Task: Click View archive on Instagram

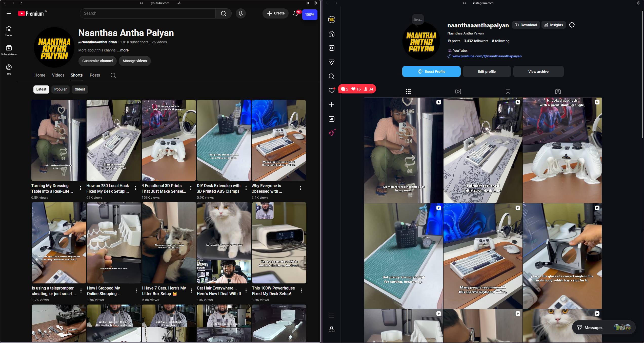Action: pyautogui.click(x=538, y=71)
